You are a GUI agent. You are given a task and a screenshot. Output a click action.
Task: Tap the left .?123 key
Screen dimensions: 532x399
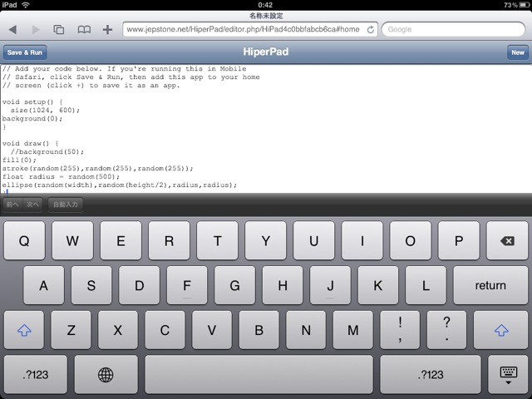(36, 375)
